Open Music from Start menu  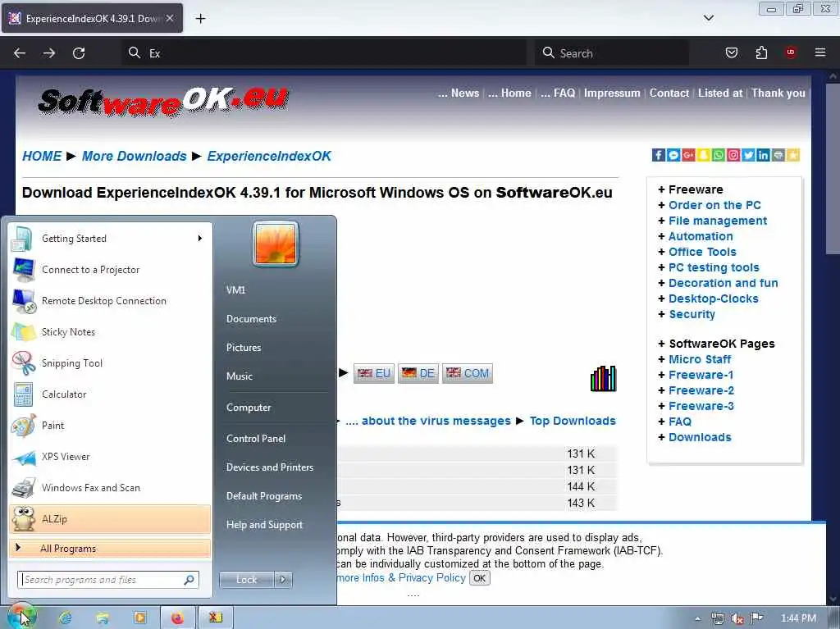tap(240, 376)
